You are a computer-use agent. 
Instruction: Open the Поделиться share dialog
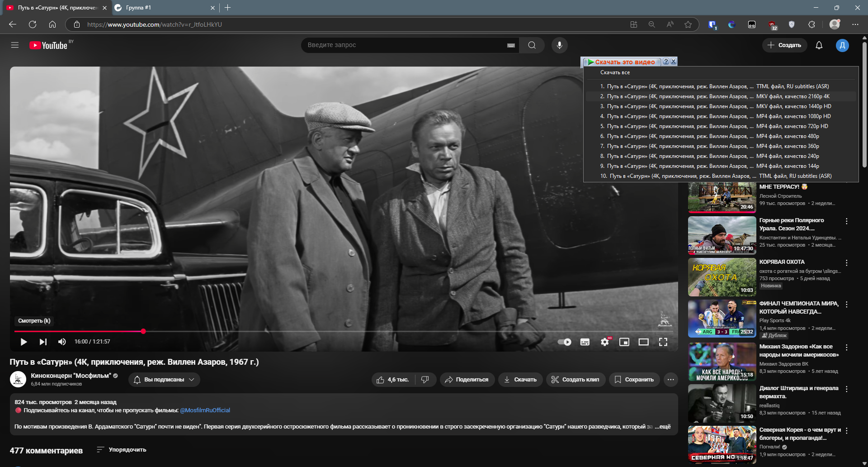[467, 380]
